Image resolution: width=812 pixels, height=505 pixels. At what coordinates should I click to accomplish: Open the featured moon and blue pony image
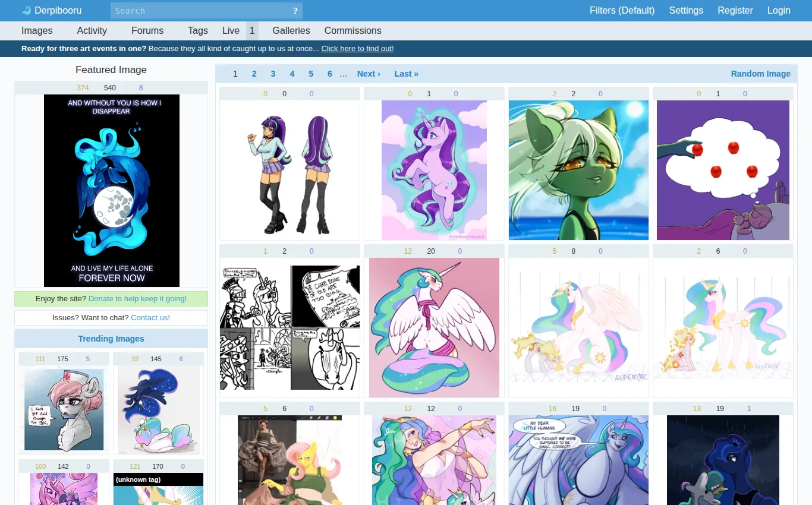point(112,191)
